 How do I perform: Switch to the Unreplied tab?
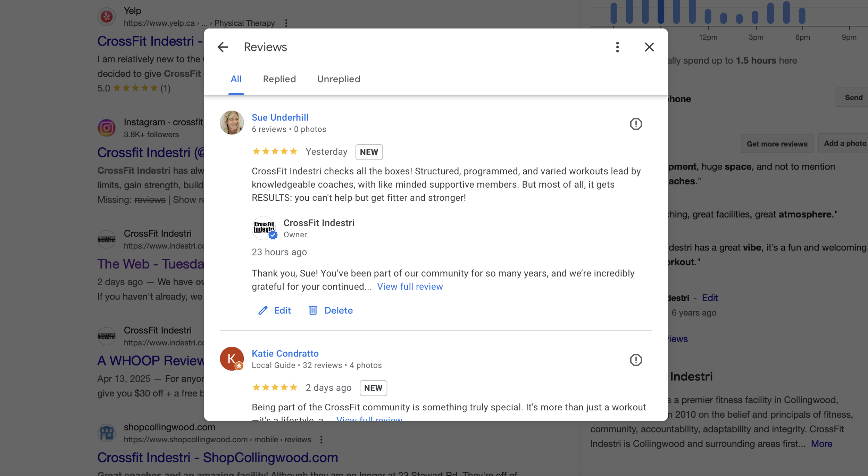[x=339, y=79]
